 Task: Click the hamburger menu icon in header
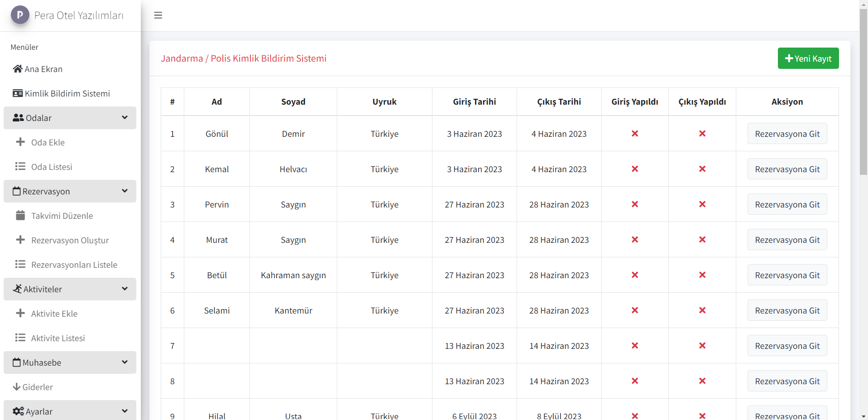coord(158,15)
